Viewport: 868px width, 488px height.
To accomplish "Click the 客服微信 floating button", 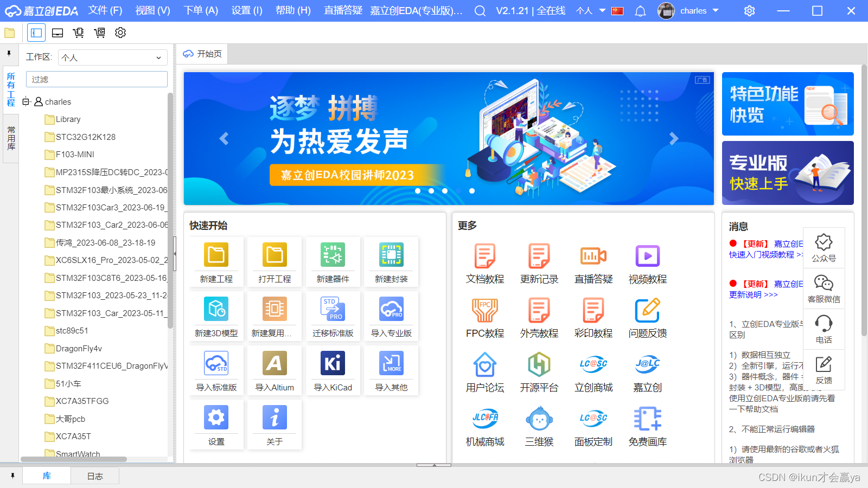I will click(x=824, y=289).
